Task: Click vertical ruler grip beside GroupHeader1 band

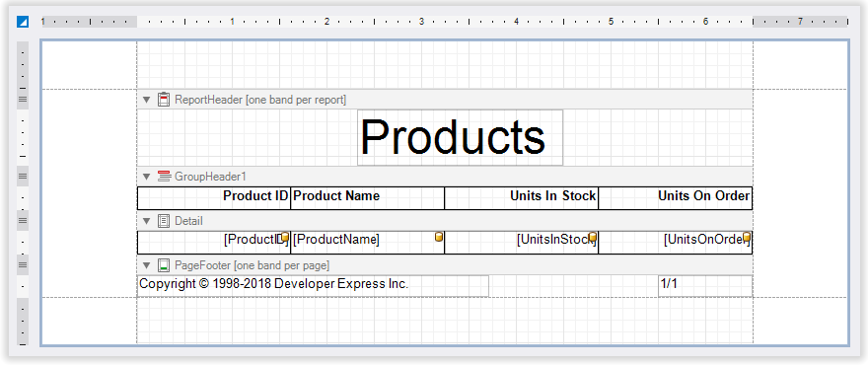Action: pos(23,177)
